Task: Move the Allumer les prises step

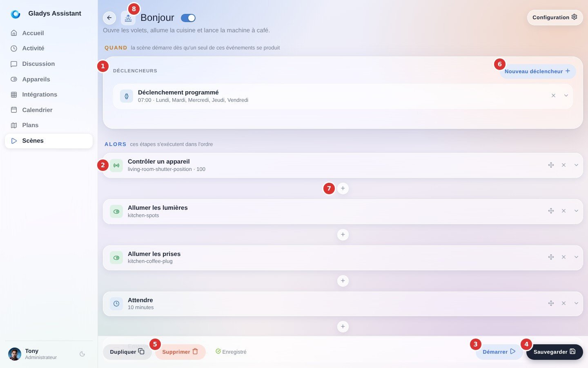Action: 551,257
